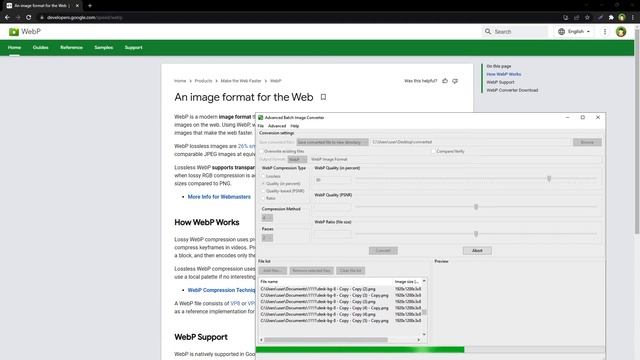Open the save converted files location dropdown

pyautogui.click(x=332, y=142)
